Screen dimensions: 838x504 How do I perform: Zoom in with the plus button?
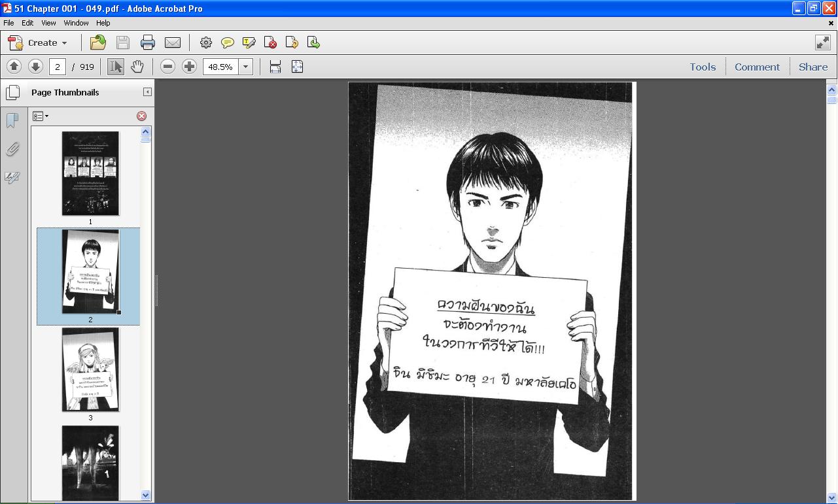(x=189, y=67)
